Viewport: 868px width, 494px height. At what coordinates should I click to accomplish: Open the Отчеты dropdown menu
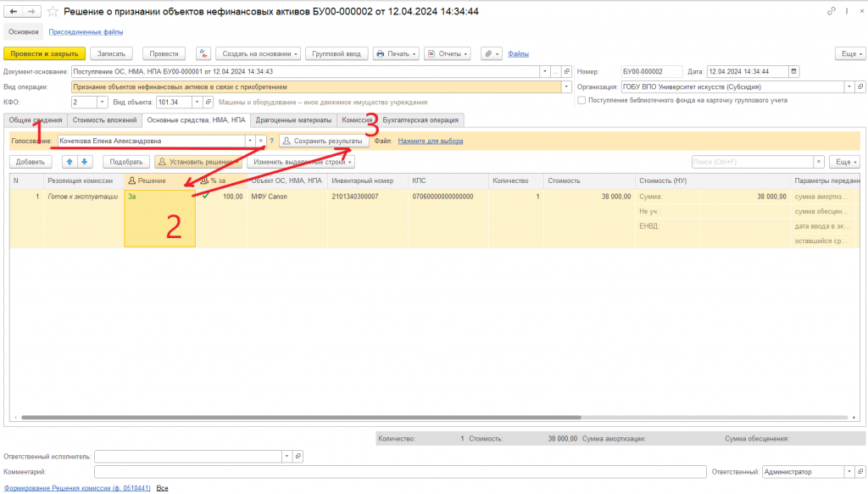click(448, 53)
